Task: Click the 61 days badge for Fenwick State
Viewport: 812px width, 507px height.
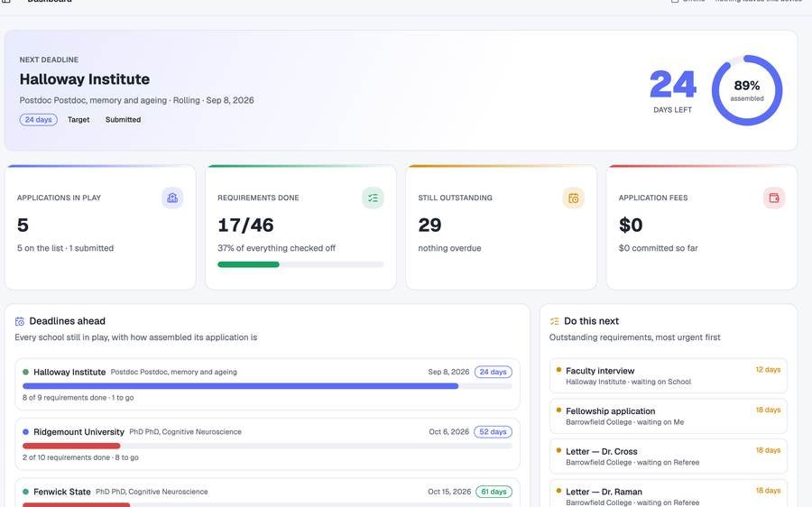Action: (494, 492)
